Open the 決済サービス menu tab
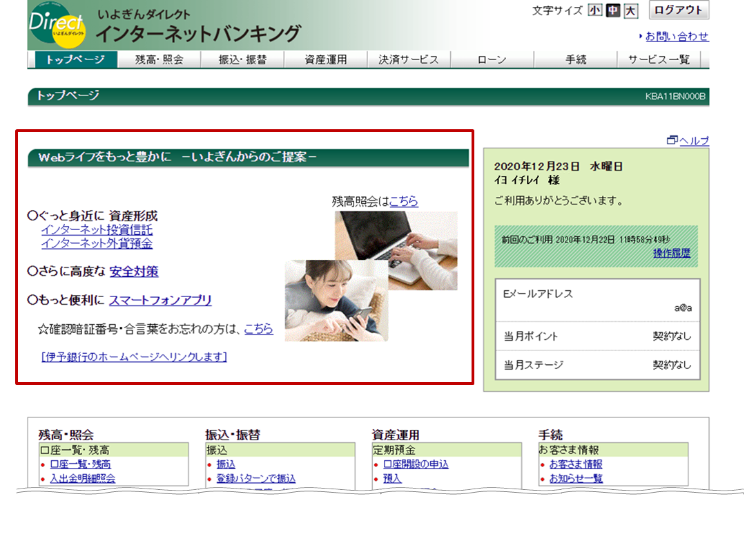This screenshot has height=539, width=756. [x=409, y=59]
